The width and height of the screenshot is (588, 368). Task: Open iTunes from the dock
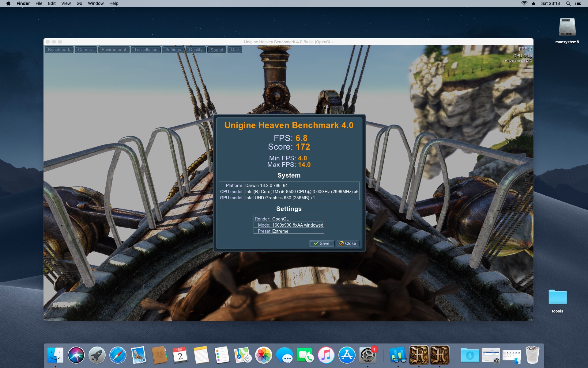click(326, 355)
